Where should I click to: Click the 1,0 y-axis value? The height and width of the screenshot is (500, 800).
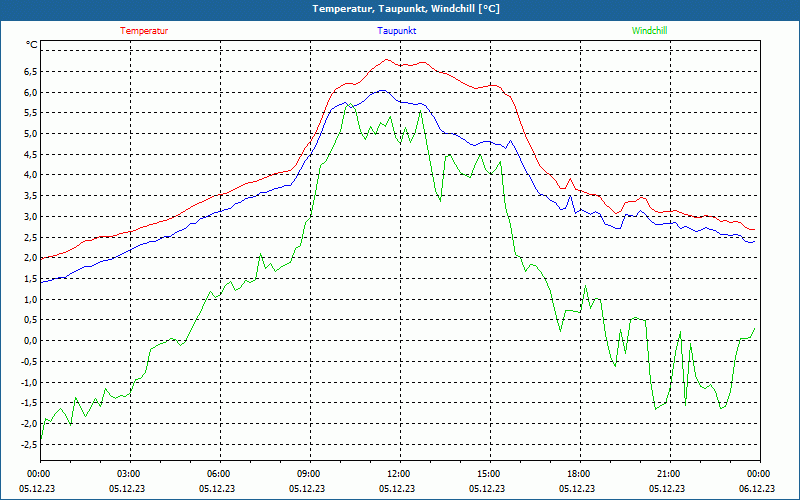pos(31,299)
